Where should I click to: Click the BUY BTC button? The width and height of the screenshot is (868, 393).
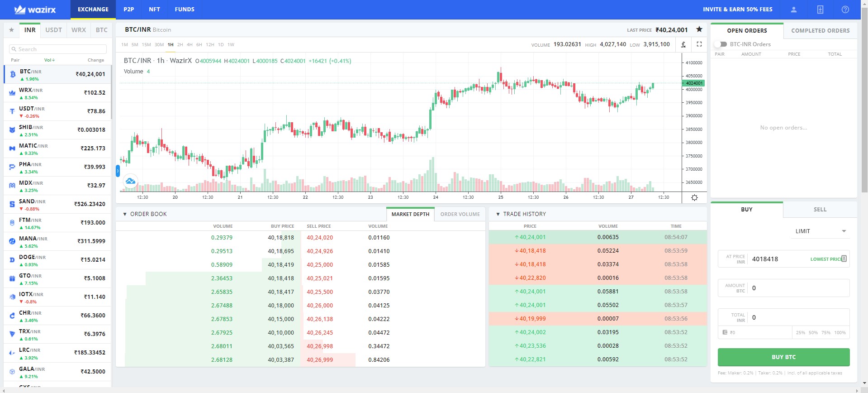pyautogui.click(x=784, y=357)
